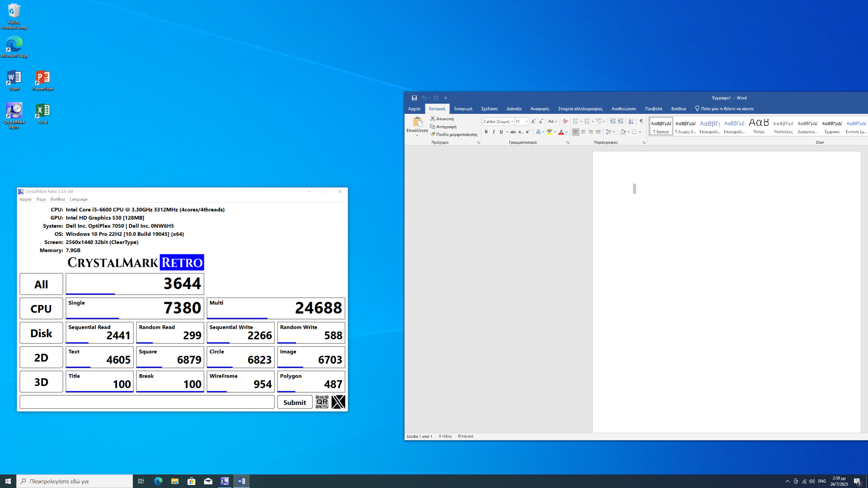Open the borders dropdown arrow
The image size is (868, 488).
click(640, 132)
